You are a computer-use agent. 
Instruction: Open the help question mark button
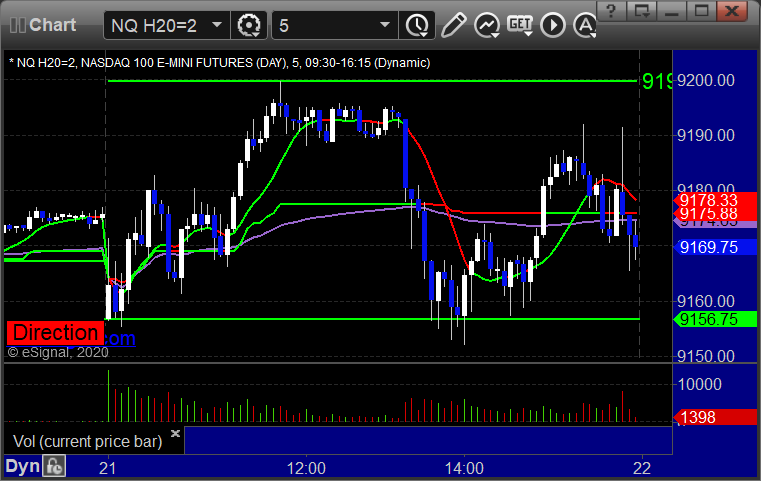[x=612, y=11]
